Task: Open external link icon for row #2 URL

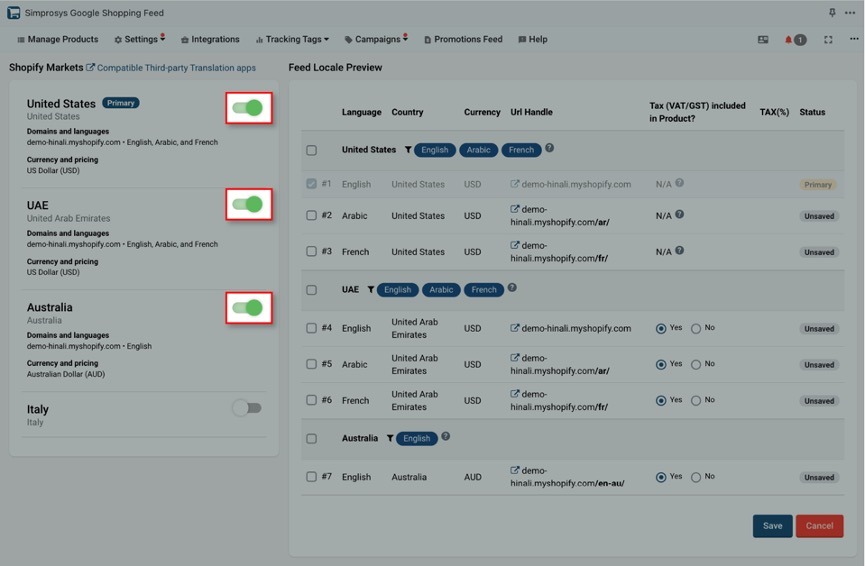Action: (x=515, y=209)
